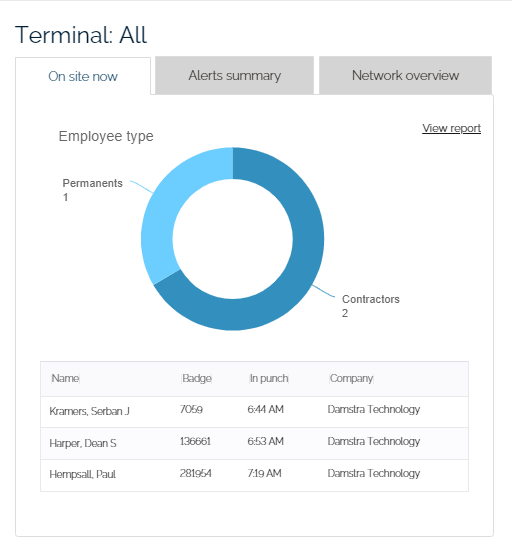512x552 pixels.
Task: Click badge number 7059
Action: coord(191,409)
